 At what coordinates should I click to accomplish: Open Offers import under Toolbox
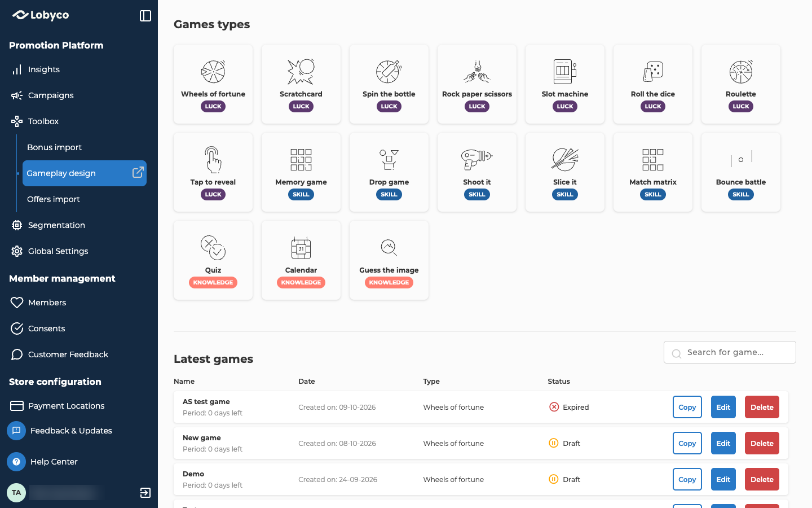(x=54, y=199)
